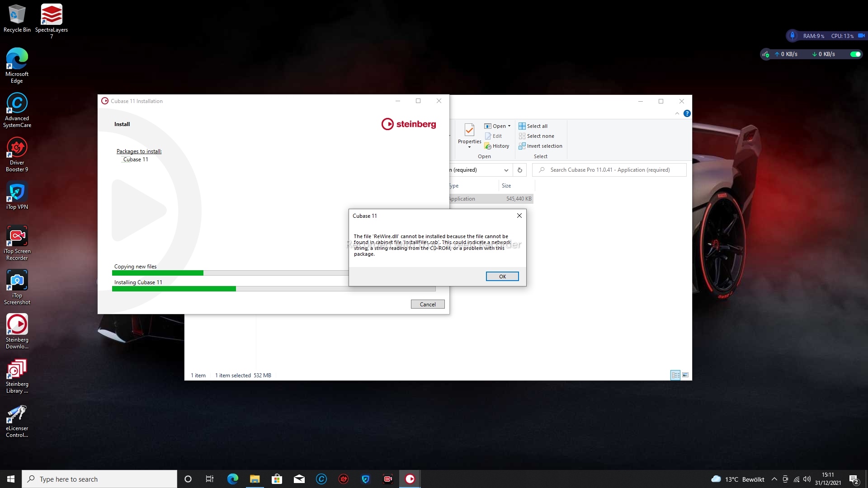Switch Explorer to large icons view
The image size is (868, 488).
click(685, 375)
